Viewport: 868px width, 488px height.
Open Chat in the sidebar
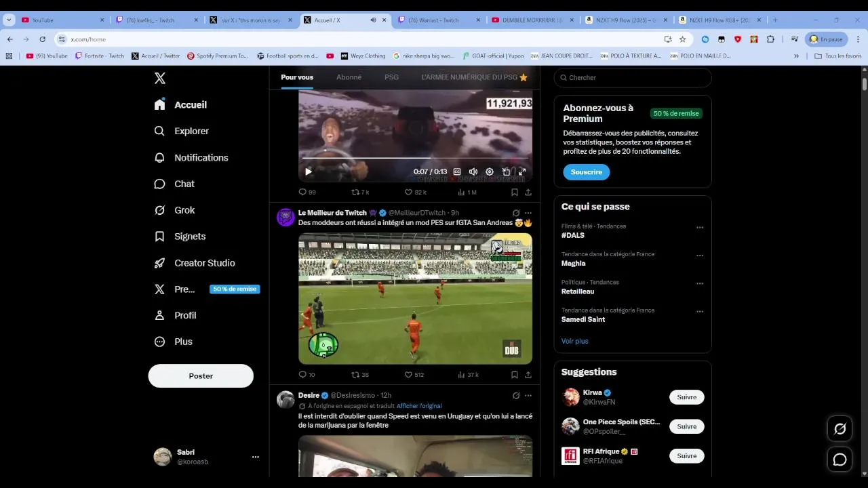[174, 184]
